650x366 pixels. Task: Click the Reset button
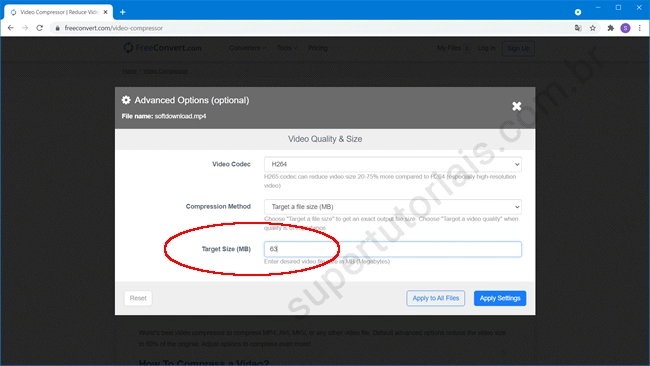pyautogui.click(x=138, y=298)
